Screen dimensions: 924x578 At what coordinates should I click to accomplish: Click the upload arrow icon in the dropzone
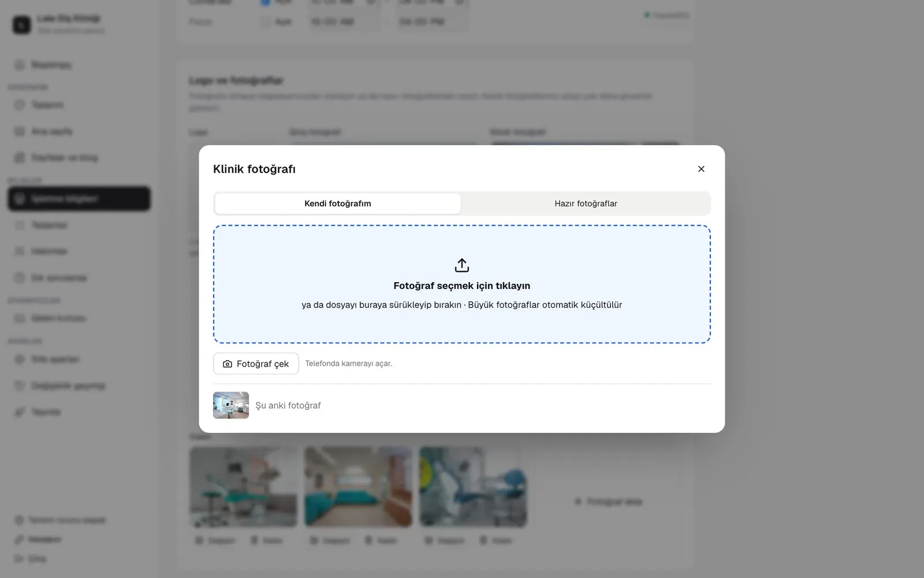[x=462, y=265]
